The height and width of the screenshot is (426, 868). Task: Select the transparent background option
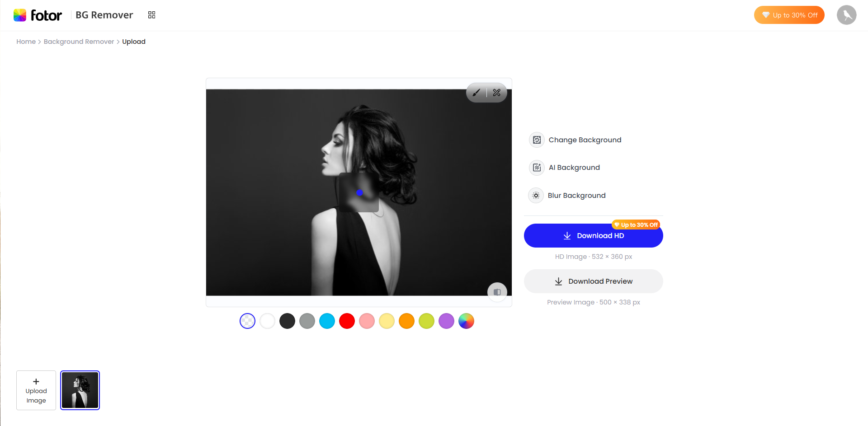pyautogui.click(x=247, y=321)
